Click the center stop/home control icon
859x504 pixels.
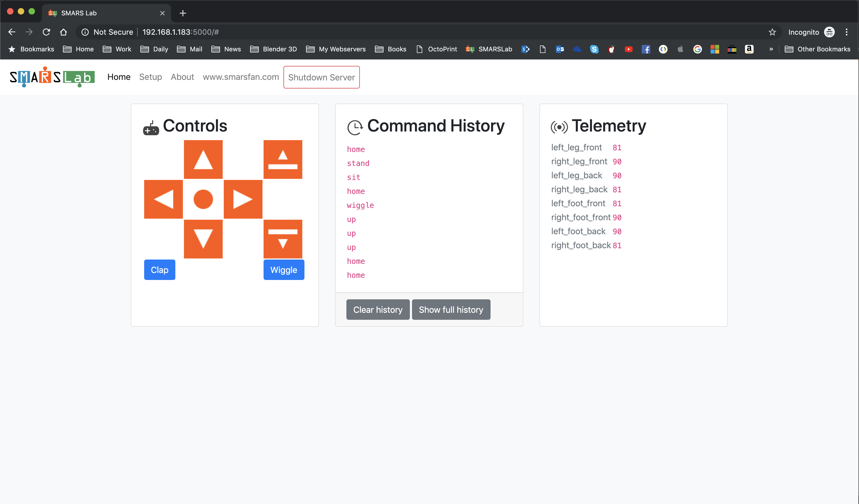tap(203, 199)
